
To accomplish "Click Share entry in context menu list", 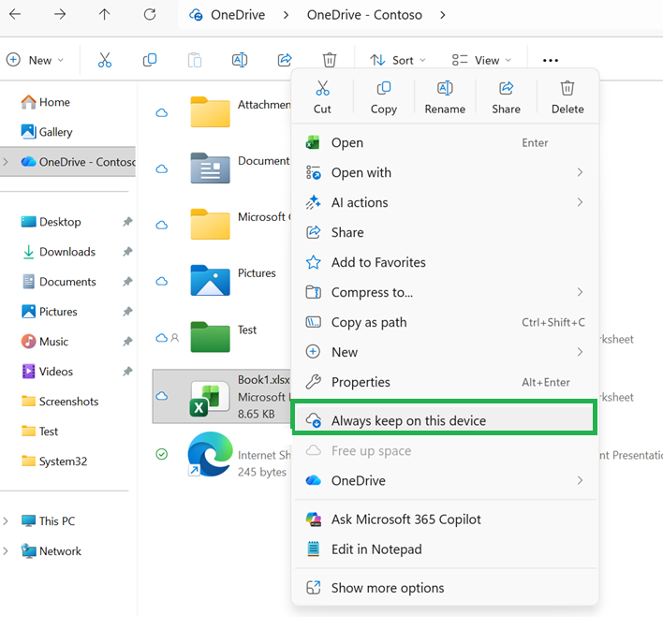I will pyautogui.click(x=445, y=232).
